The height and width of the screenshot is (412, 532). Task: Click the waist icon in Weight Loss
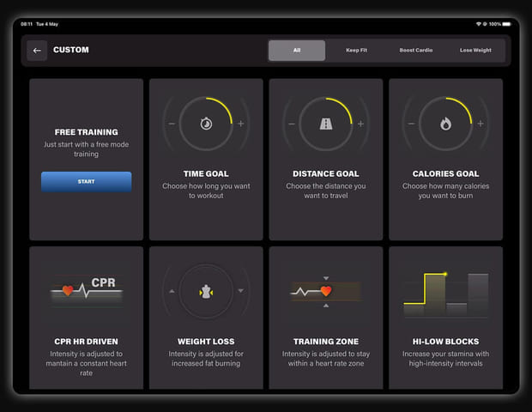pyautogui.click(x=206, y=292)
